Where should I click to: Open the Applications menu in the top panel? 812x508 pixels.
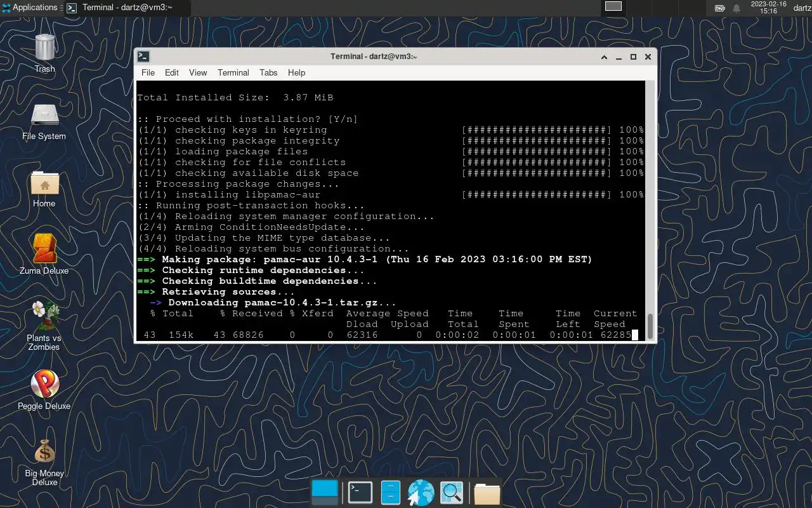tap(29, 8)
